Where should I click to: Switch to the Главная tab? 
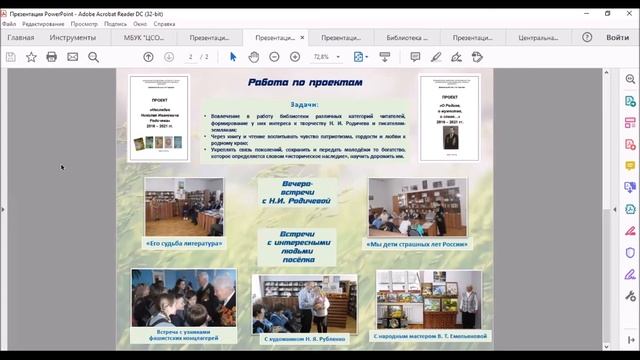pos(21,38)
